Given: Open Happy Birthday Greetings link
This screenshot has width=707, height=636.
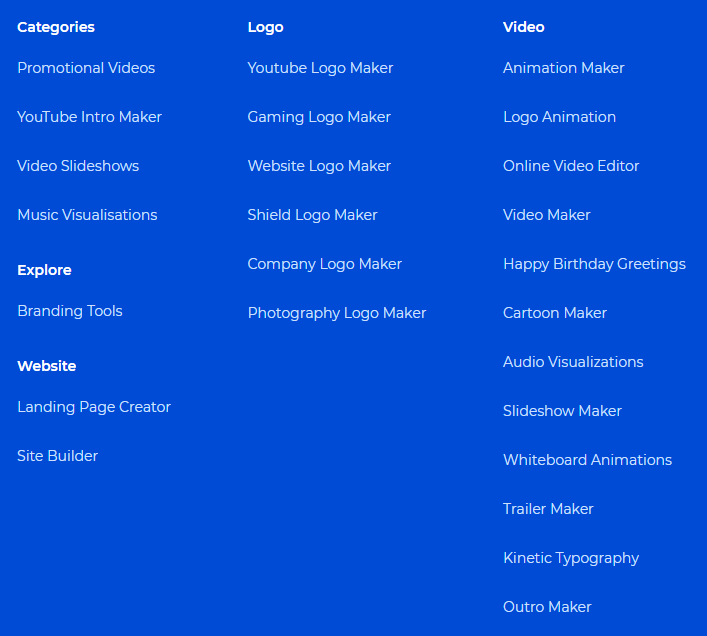Looking at the screenshot, I should 594,264.
